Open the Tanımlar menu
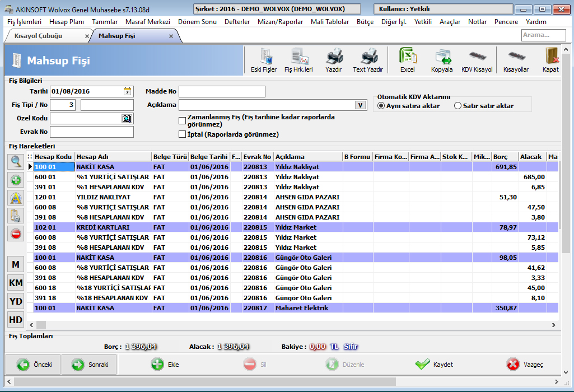The height and width of the screenshot is (392, 574). click(x=105, y=22)
